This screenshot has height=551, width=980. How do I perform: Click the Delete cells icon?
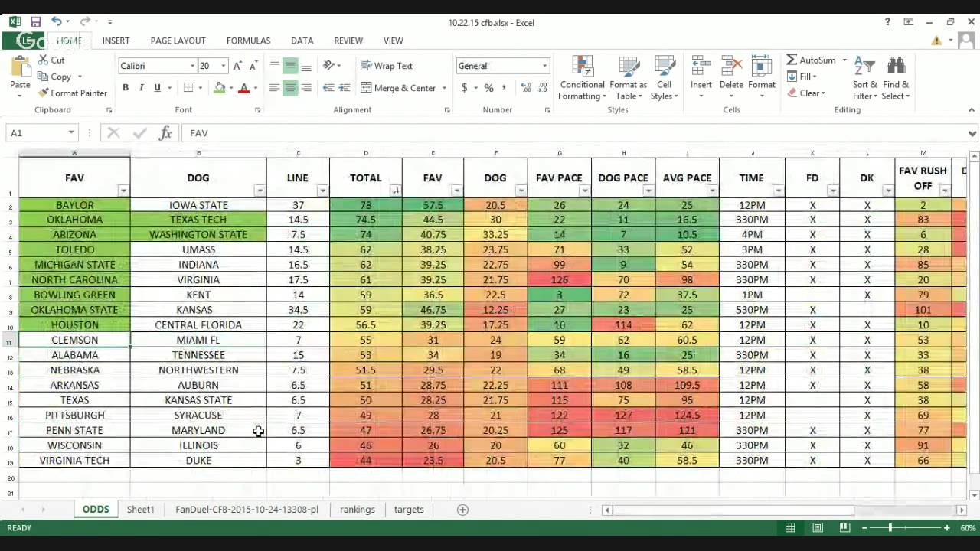(x=731, y=67)
